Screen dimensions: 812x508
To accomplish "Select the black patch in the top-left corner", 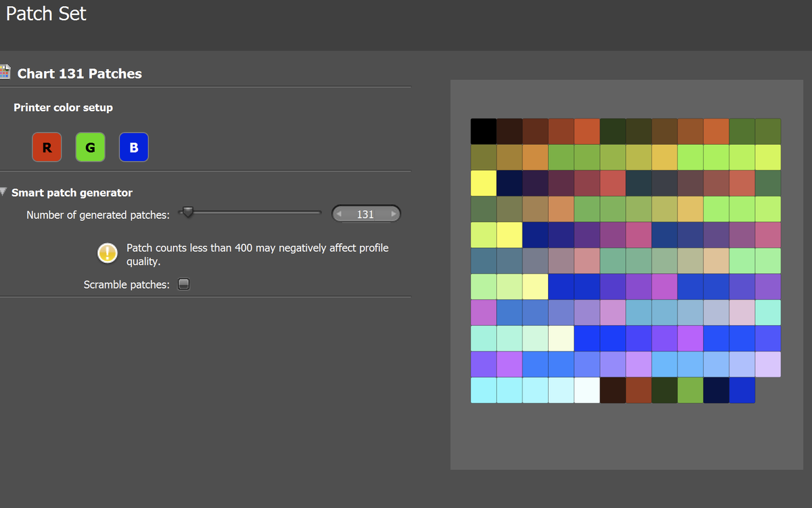I will [x=483, y=131].
